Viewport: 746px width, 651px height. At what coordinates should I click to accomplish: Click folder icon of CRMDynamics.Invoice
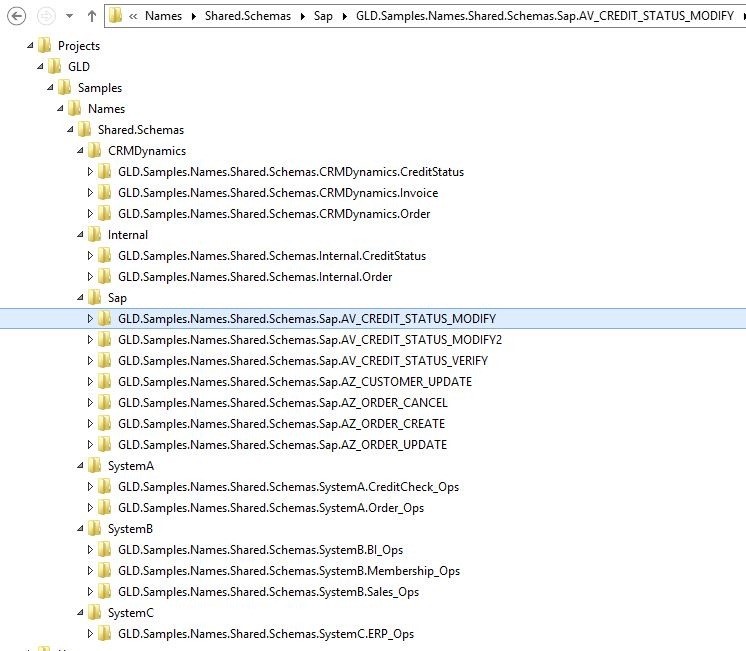[x=105, y=192]
